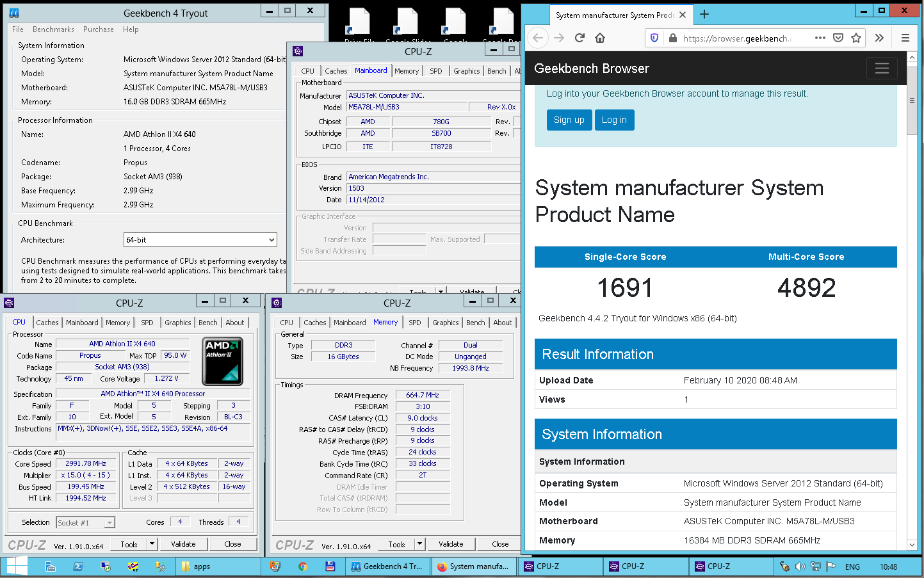Go back in Firefox
The width and height of the screenshot is (924, 578).
[538, 38]
